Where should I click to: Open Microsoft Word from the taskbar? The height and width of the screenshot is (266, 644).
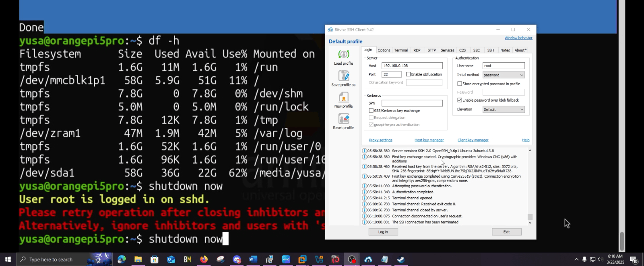point(253,260)
